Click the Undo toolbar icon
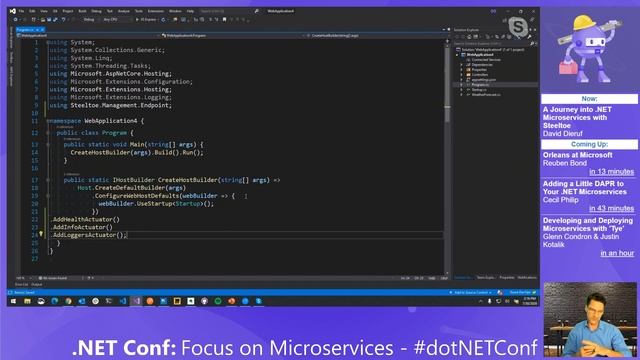 point(63,19)
